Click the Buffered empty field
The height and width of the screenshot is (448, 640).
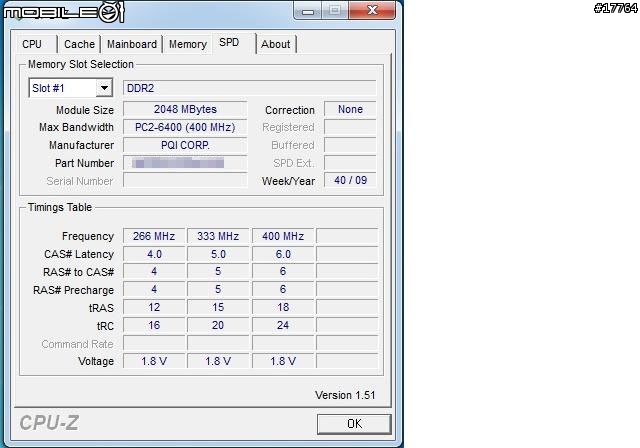(x=350, y=145)
